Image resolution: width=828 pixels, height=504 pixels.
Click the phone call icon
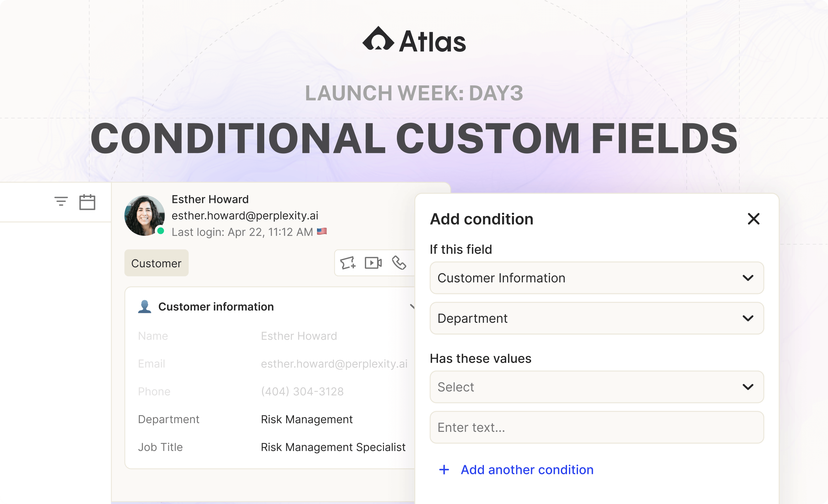pyautogui.click(x=399, y=263)
